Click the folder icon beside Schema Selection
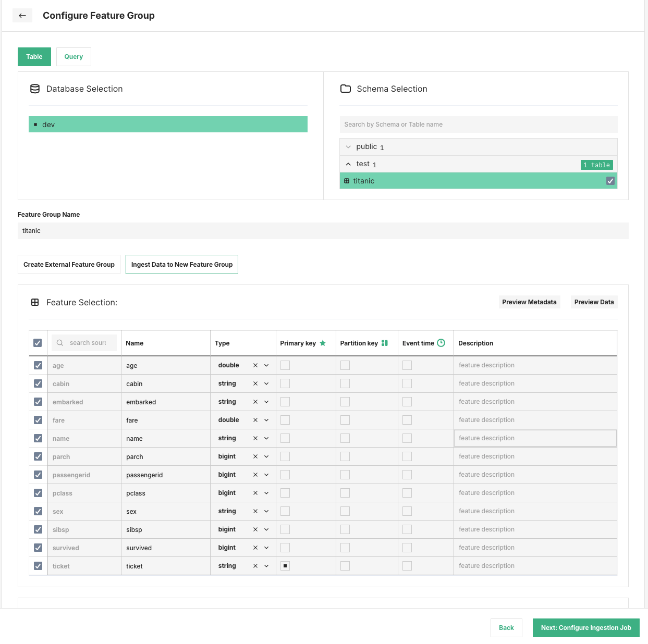Viewport: 648px width, 644px height. 345,89
